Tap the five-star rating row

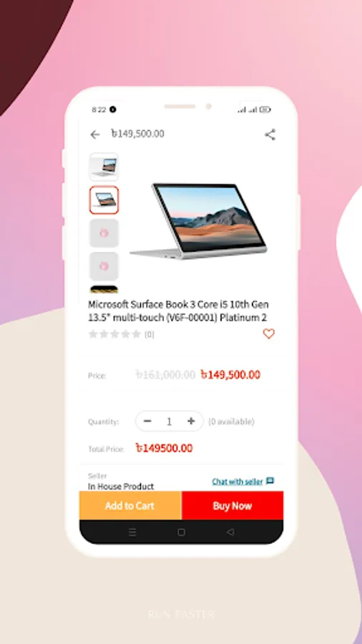point(115,334)
